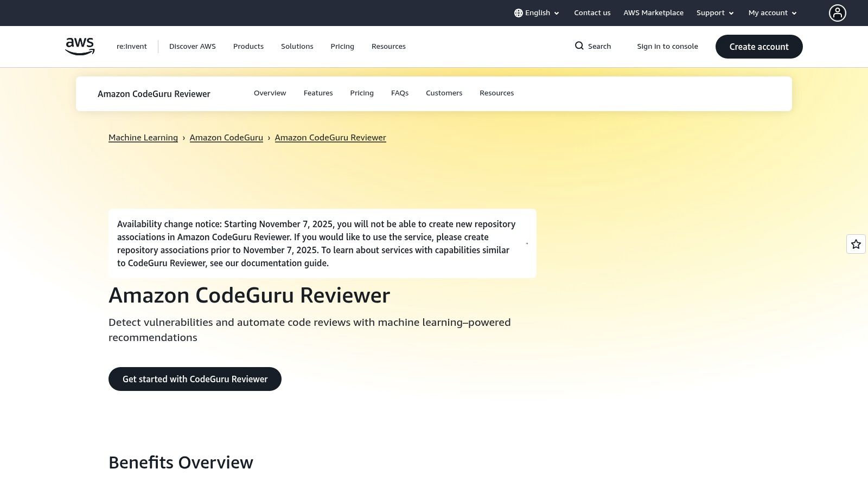The image size is (868, 488).
Task: Open the Products menu
Action: point(248,47)
